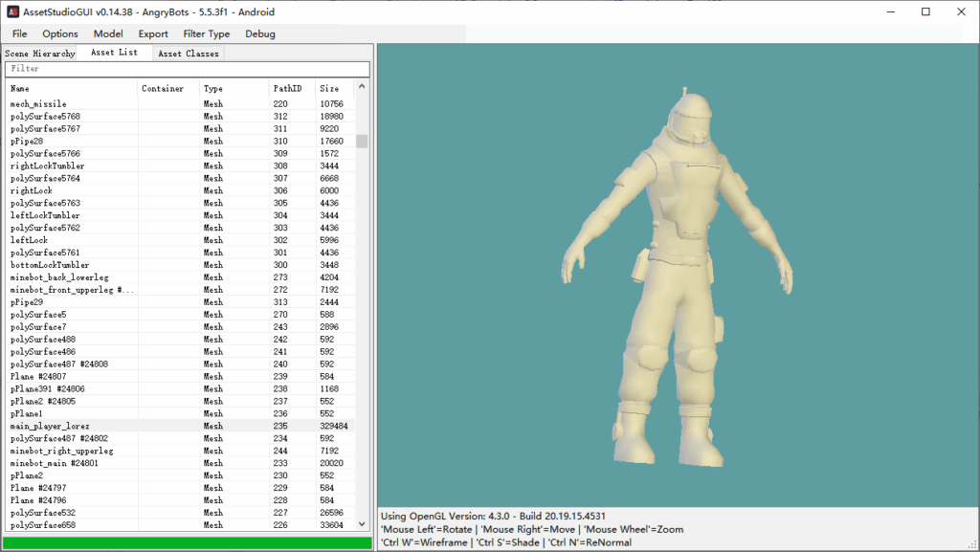This screenshot has width=980, height=552.
Task: Expand the Export menu
Action: click(x=153, y=33)
